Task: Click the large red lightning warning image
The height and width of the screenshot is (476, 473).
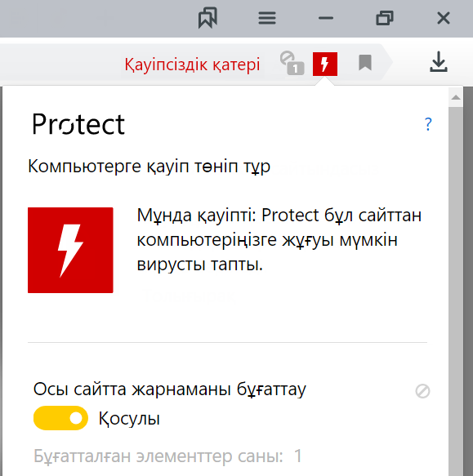Action: point(70,250)
